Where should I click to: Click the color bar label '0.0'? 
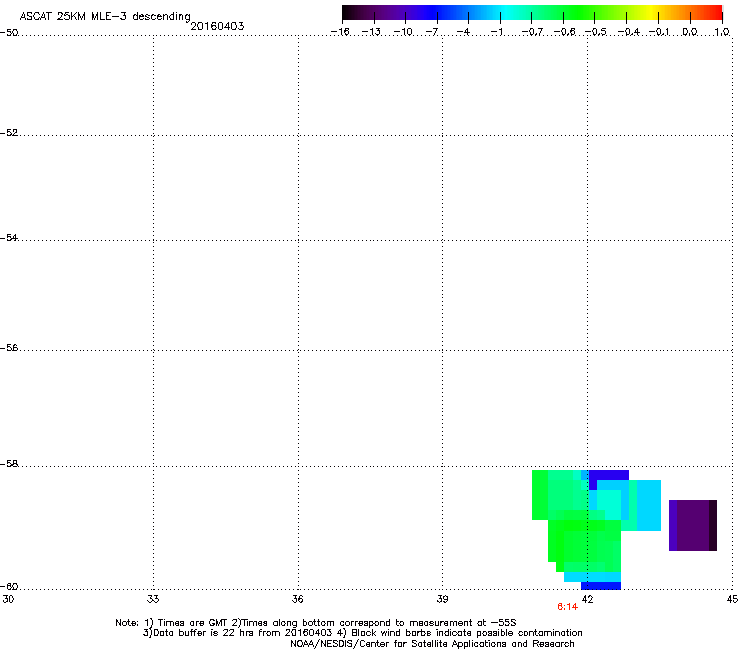(690, 32)
